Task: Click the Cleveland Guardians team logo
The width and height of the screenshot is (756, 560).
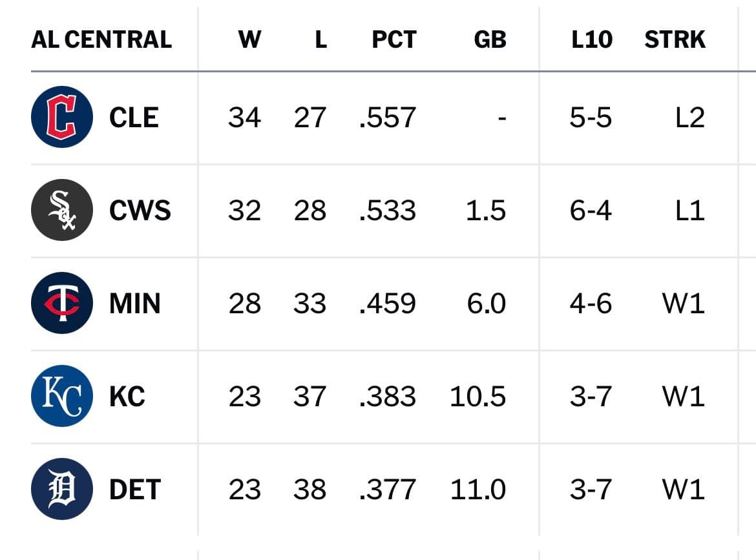Action: point(62,117)
